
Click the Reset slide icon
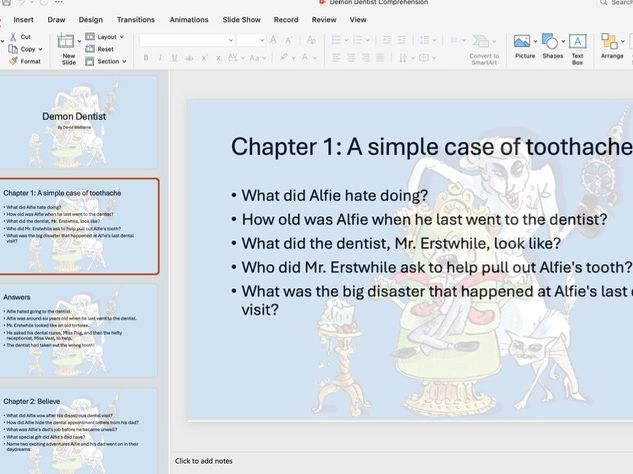coord(90,49)
